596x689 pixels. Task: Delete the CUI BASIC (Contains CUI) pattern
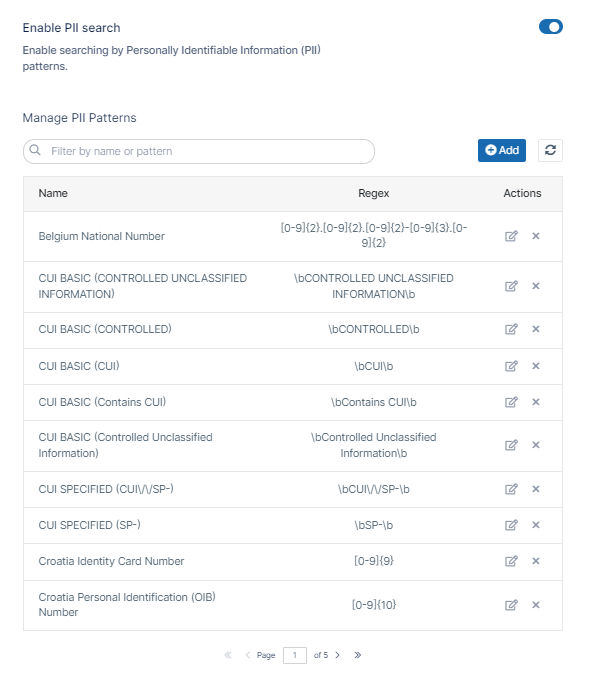[536, 403]
